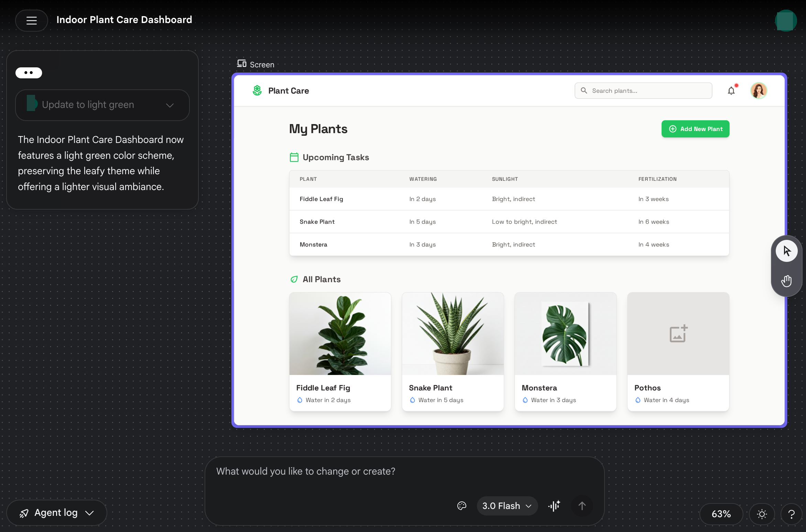This screenshot has height=532, width=806.
Task: Click the notification bell in Plant Care header
Action: [731, 90]
